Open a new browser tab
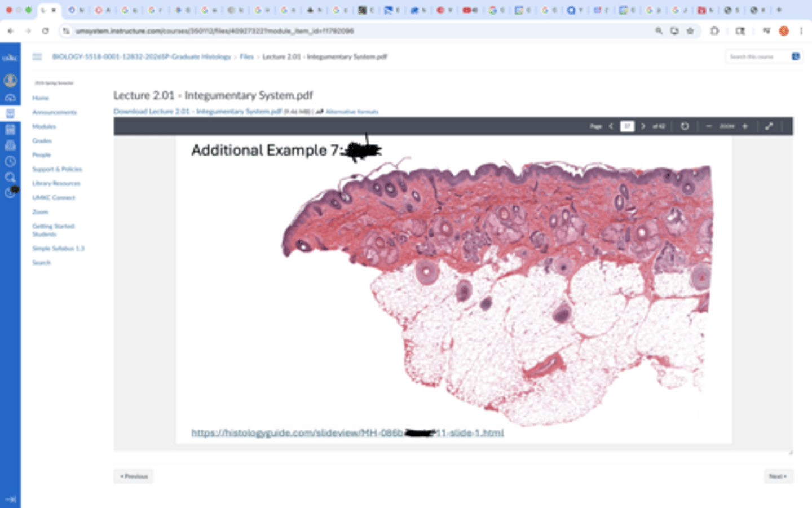 point(779,10)
